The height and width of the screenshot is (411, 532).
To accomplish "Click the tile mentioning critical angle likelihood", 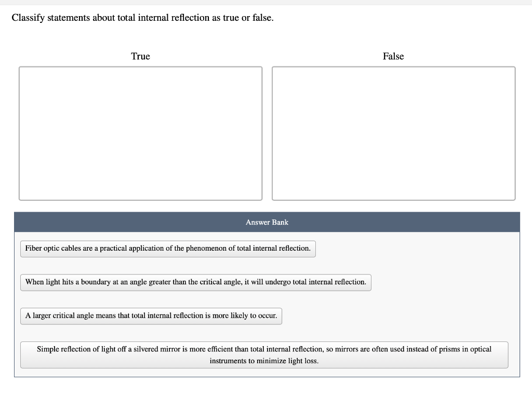I will coord(151,316).
